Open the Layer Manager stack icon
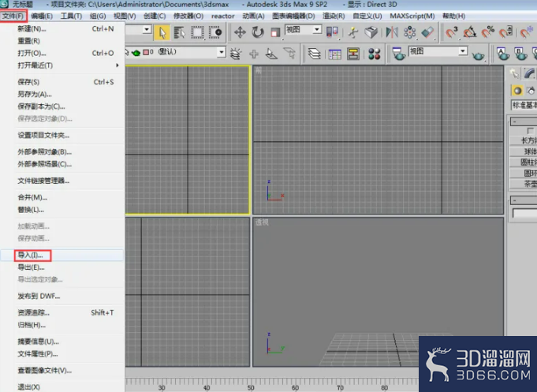Image resolution: width=537 pixels, height=392 pixels. (314, 54)
